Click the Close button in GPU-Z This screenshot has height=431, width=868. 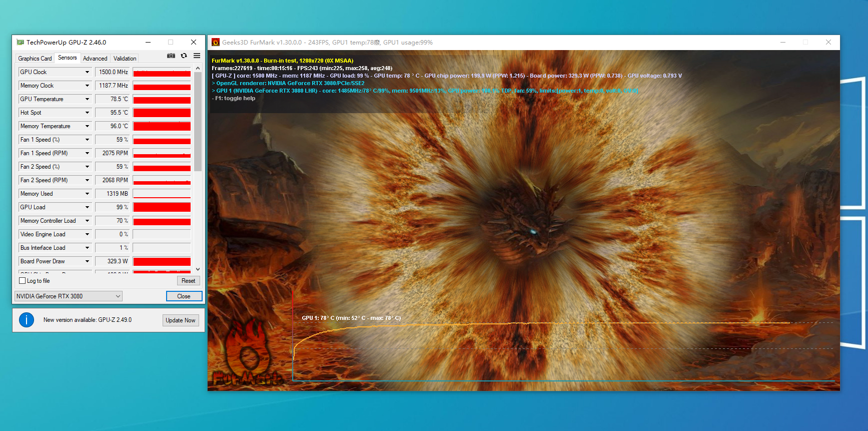[x=184, y=296]
